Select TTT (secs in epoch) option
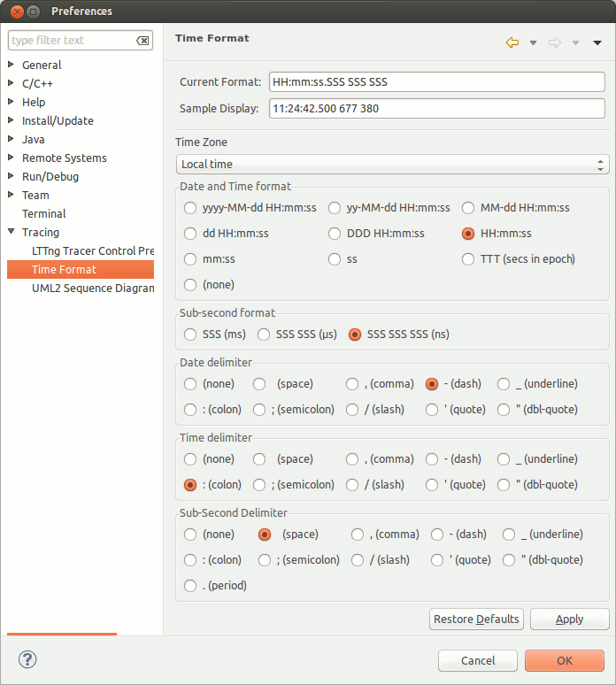This screenshot has height=685, width=616. coord(468,259)
